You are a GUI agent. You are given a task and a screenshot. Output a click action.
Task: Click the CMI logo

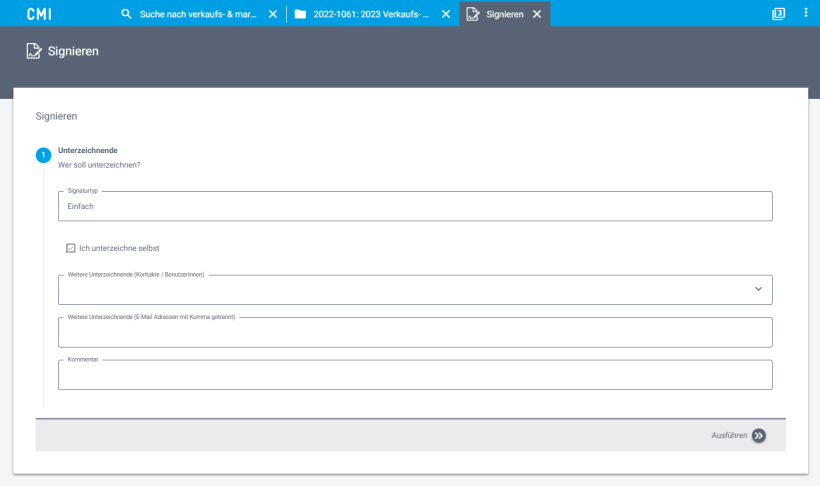pos(39,14)
